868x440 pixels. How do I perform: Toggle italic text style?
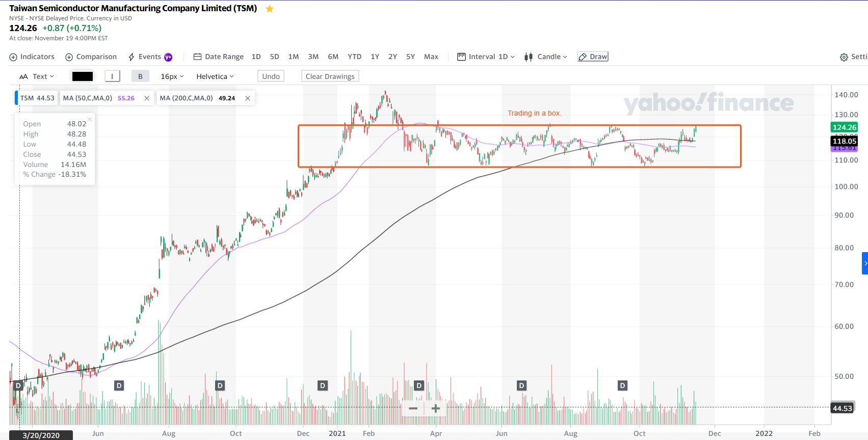[x=112, y=76]
